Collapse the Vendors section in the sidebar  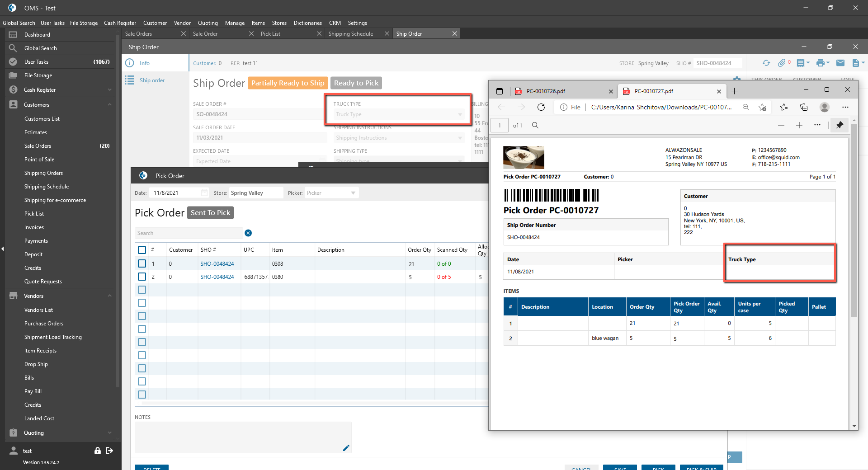tap(109, 296)
